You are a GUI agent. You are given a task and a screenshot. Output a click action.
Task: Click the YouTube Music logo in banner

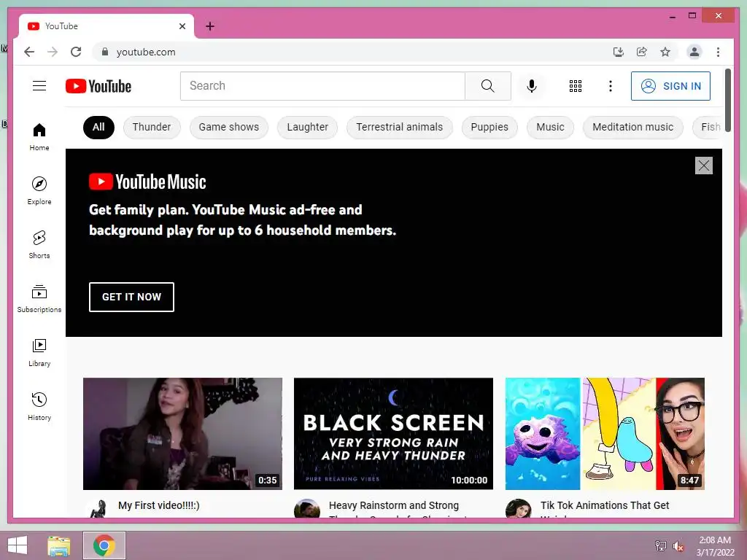tap(147, 182)
